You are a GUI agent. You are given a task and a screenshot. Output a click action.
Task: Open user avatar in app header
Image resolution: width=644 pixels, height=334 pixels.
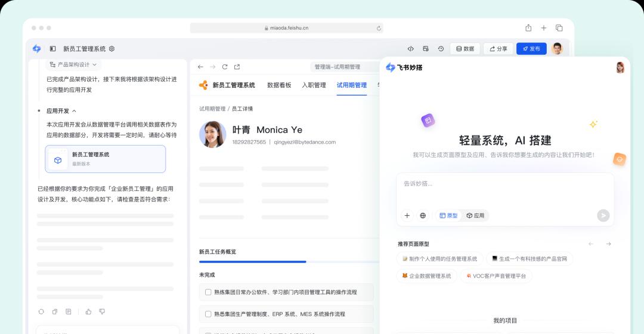click(557, 48)
